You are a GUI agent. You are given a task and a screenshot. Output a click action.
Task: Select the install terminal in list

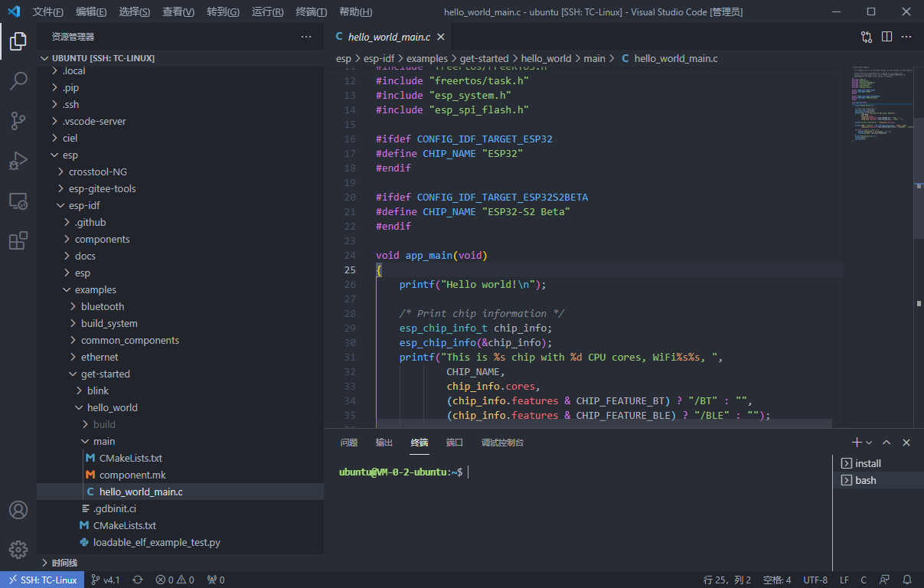pyautogui.click(x=877, y=463)
